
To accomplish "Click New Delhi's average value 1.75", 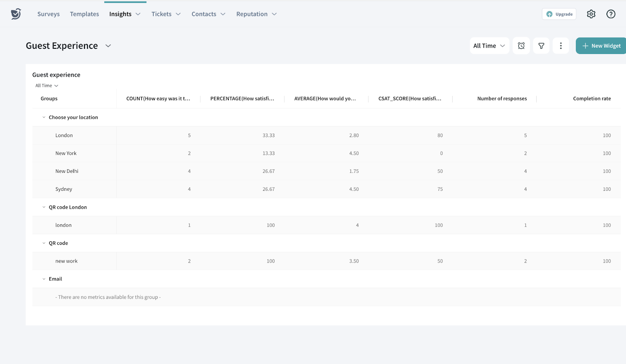I will pos(354,171).
